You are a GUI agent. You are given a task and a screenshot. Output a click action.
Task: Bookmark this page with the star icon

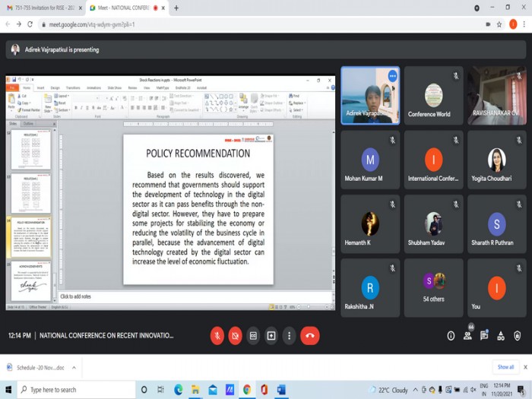click(x=499, y=24)
